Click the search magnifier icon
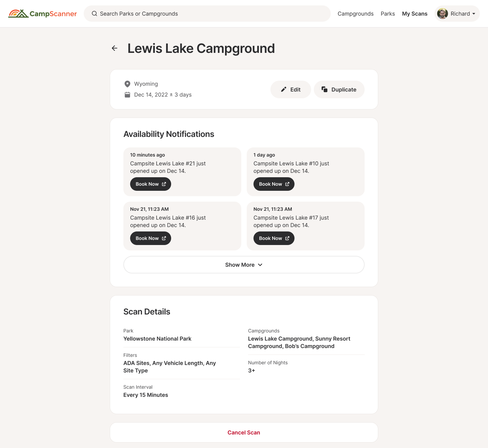 pyautogui.click(x=95, y=14)
